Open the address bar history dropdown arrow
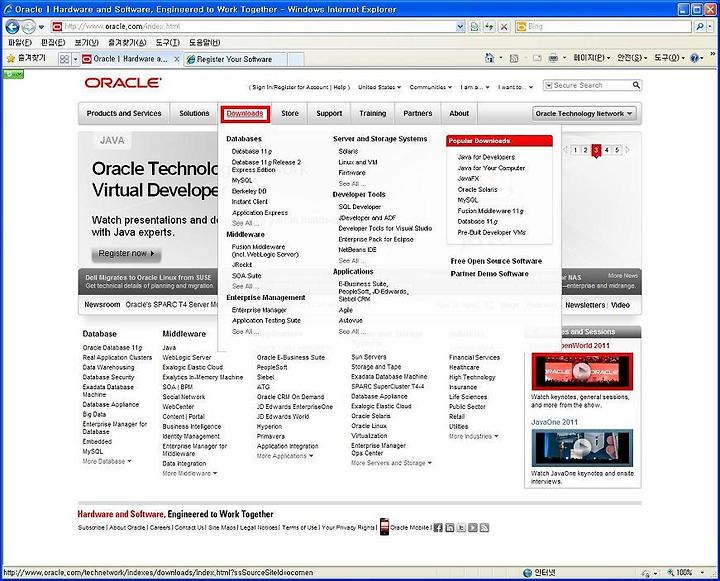 pos(461,27)
